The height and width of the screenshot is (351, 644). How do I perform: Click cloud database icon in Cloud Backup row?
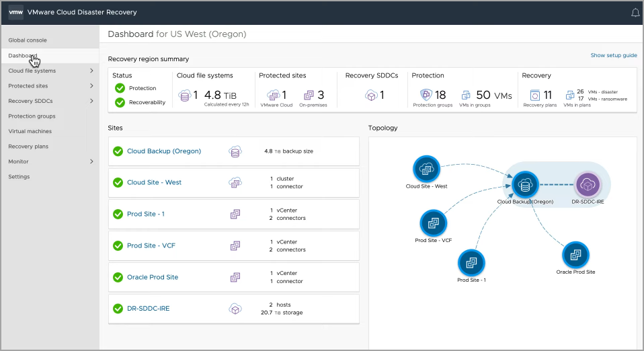pos(235,152)
